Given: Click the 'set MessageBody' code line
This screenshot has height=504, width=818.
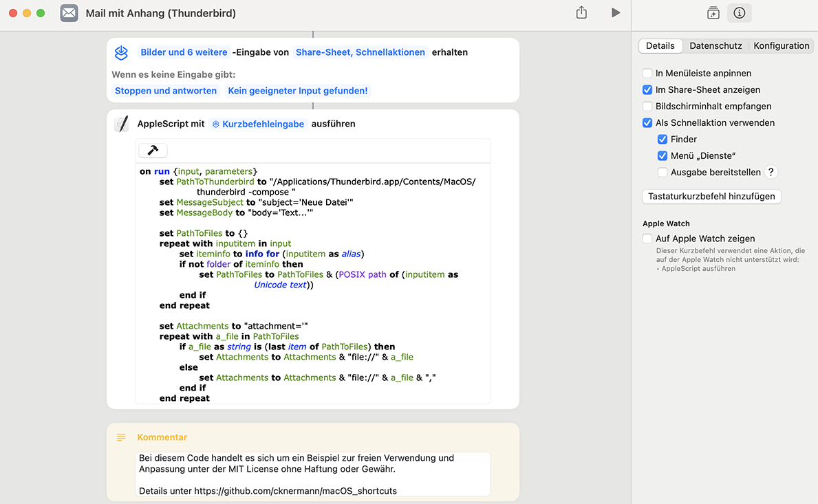Looking at the screenshot, I should 236,212.
